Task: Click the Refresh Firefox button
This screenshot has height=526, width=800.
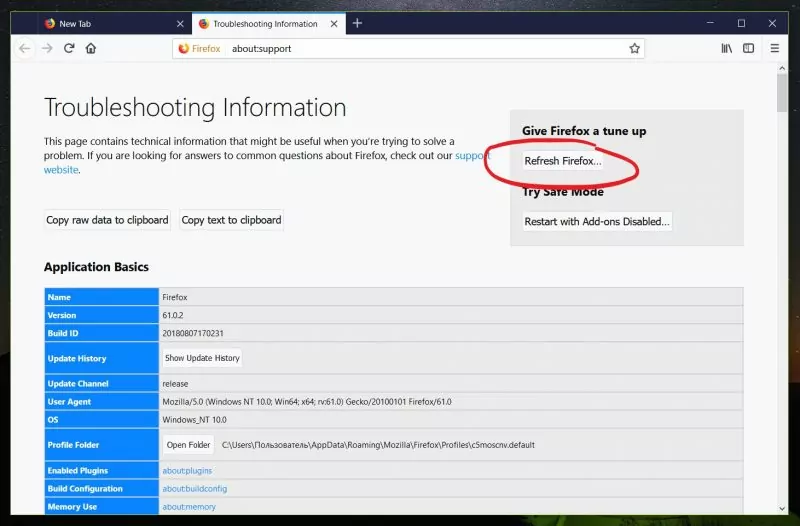Action: (563, 161)
